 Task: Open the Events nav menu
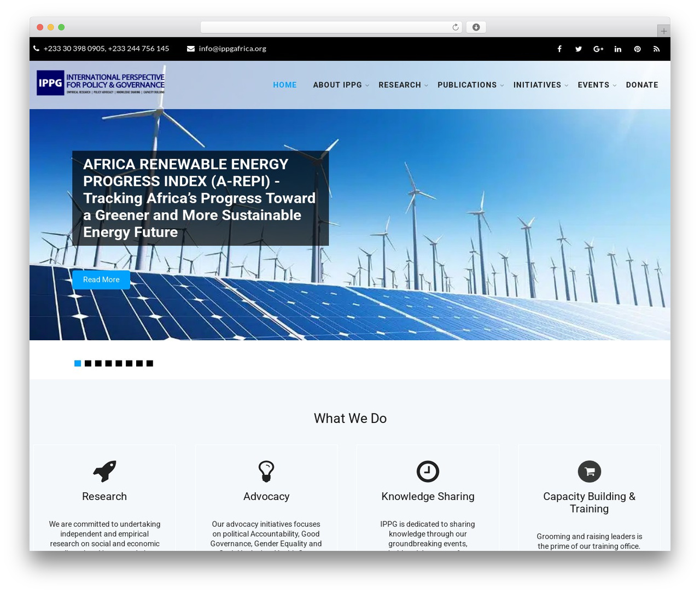coord(593,85)
